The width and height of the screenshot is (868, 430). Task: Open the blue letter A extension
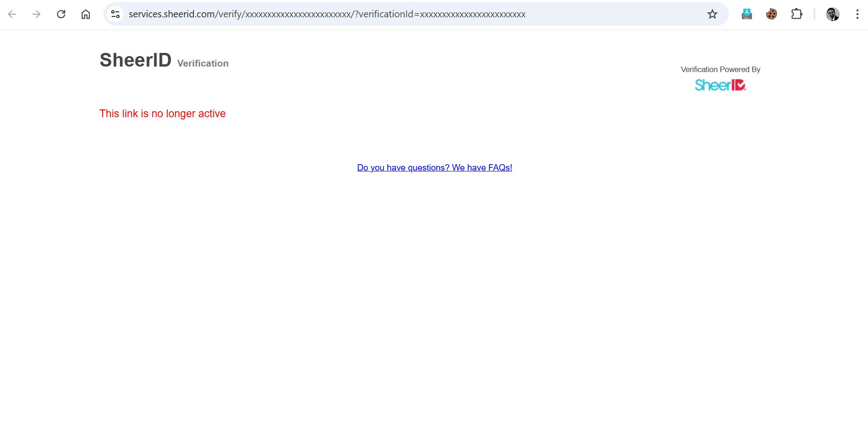coord(747,14)
